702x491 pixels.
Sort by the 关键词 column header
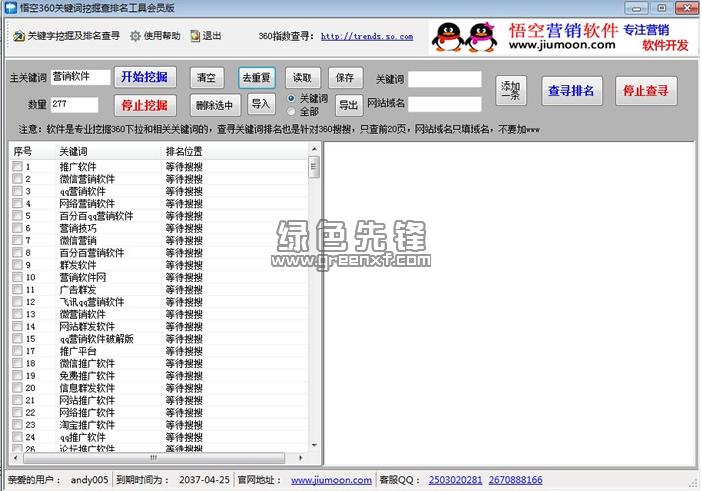[x=109, y=151]
